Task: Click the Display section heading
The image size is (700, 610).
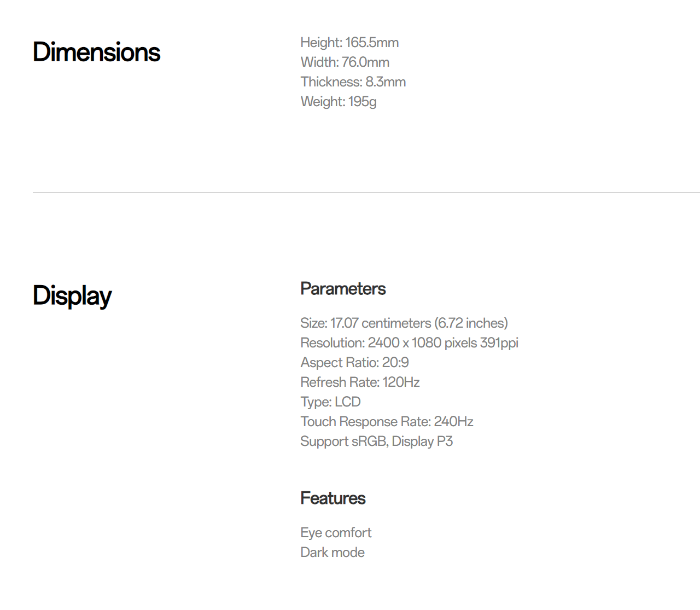Action: click(x=72, y=296)
